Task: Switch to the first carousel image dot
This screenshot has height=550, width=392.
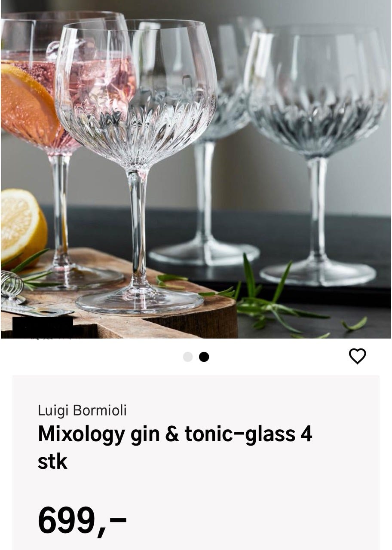Action: 188,357
